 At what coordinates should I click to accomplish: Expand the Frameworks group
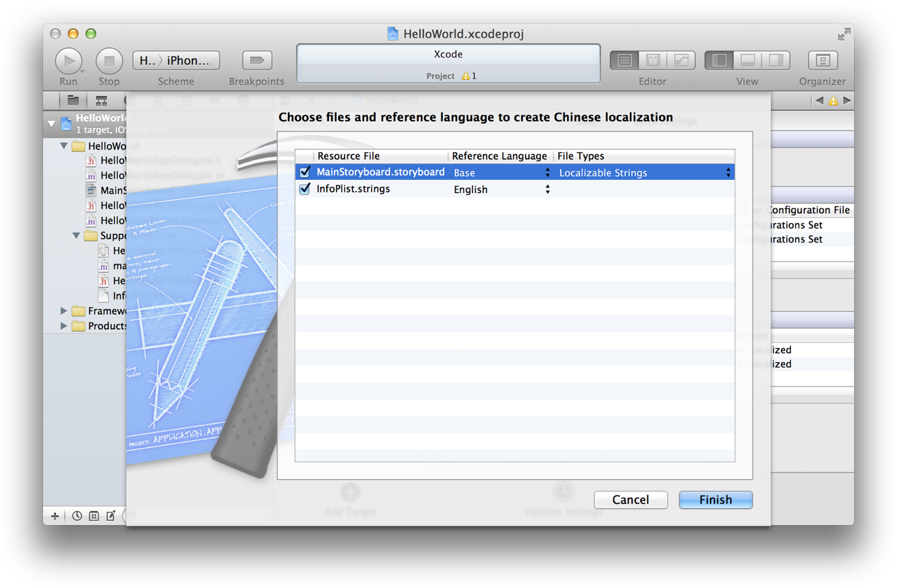click(62, 310)
